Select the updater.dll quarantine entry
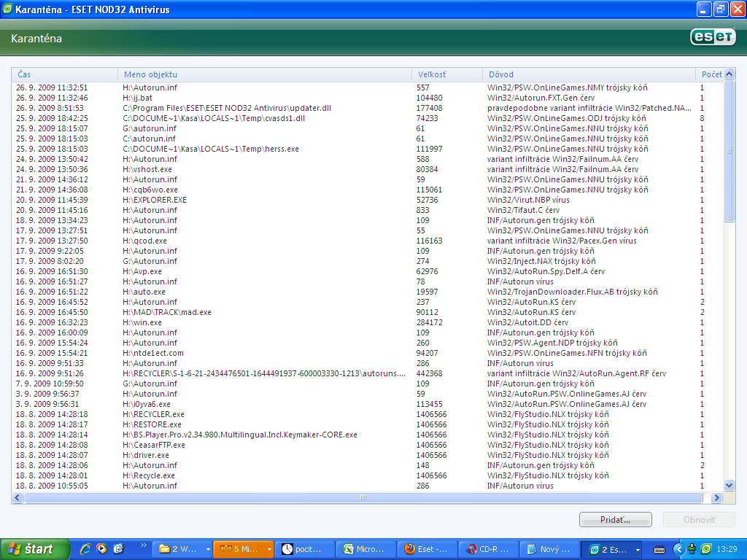The image size is (747, 560). point(368,108)
